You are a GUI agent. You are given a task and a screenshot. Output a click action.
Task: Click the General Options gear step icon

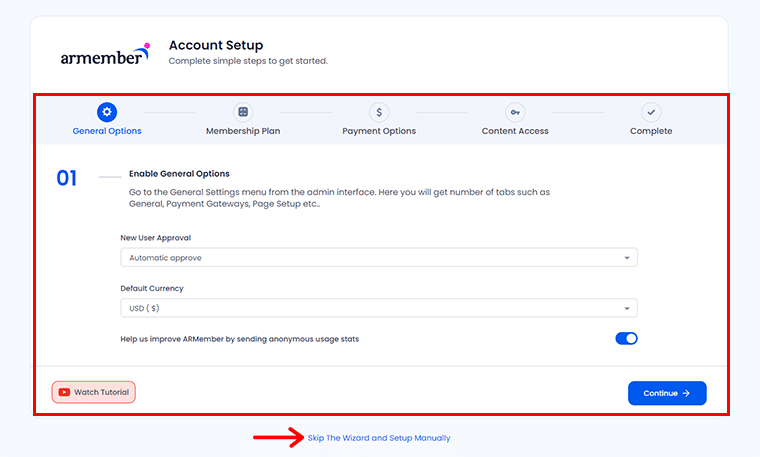(107, 112)
